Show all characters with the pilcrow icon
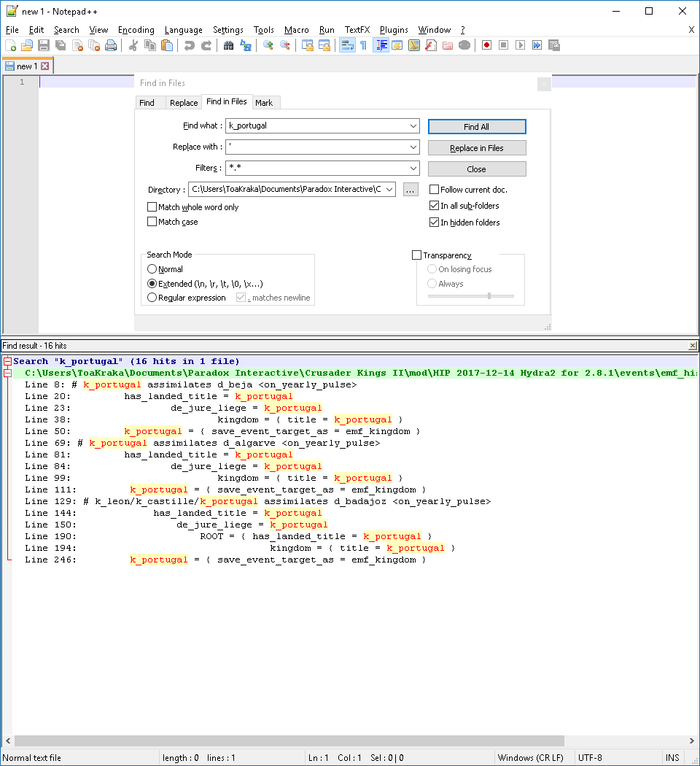Image resolution: width=700 pixels, height=766 pixels. click(363, 45)
